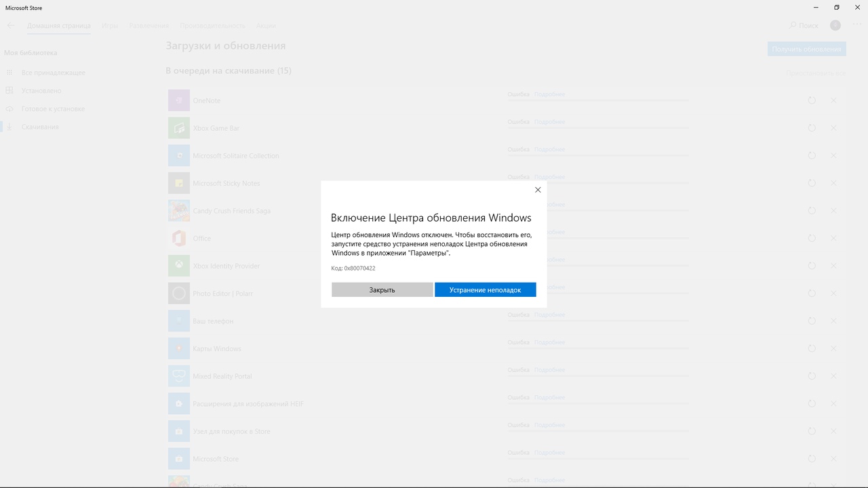Select Установлено in library sidebar
Viewport: 868px width, 488px height.
pos(41,91)
